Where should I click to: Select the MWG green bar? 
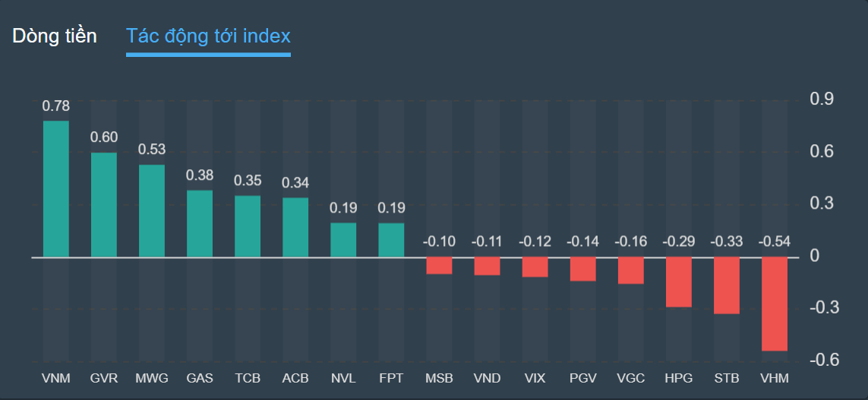[152, 211]
